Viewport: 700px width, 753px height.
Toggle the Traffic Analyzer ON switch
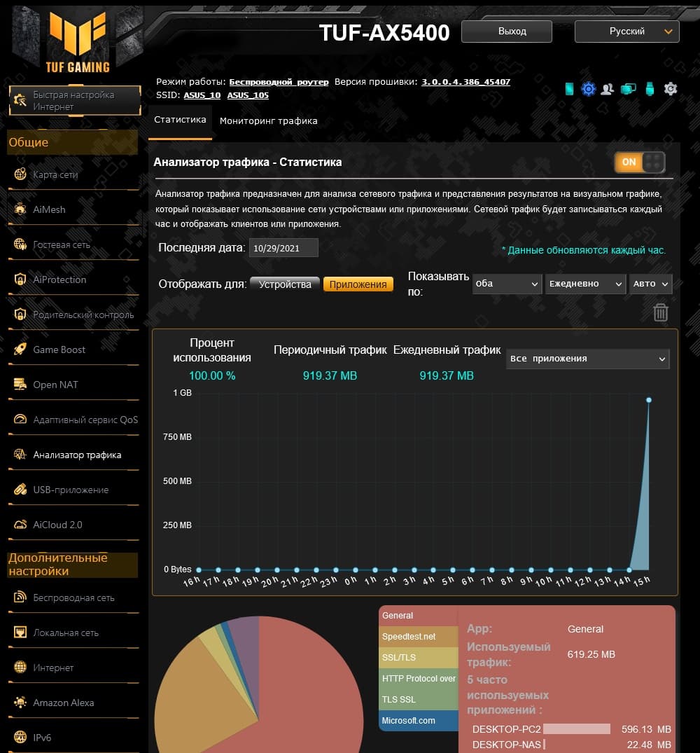click(640, 163)
